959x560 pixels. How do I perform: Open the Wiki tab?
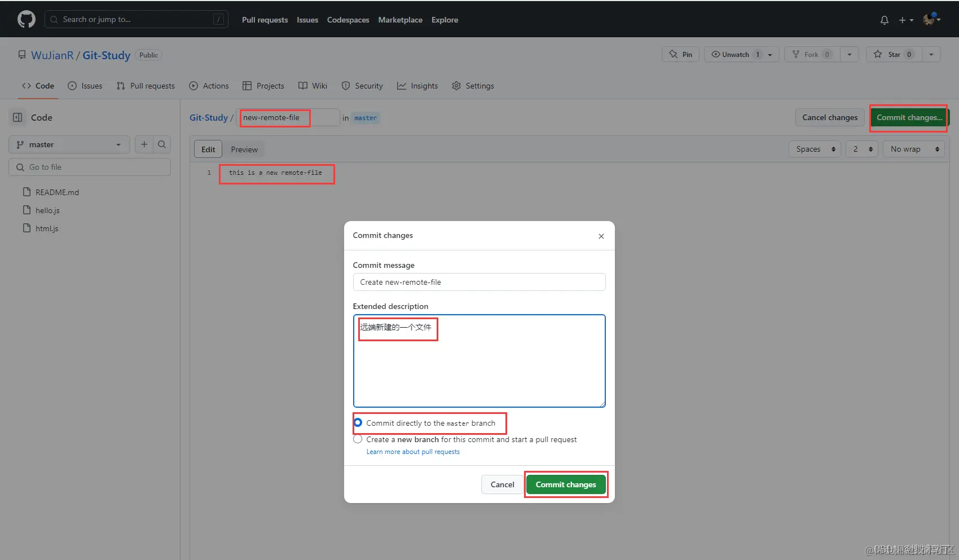tap(313, 86)
